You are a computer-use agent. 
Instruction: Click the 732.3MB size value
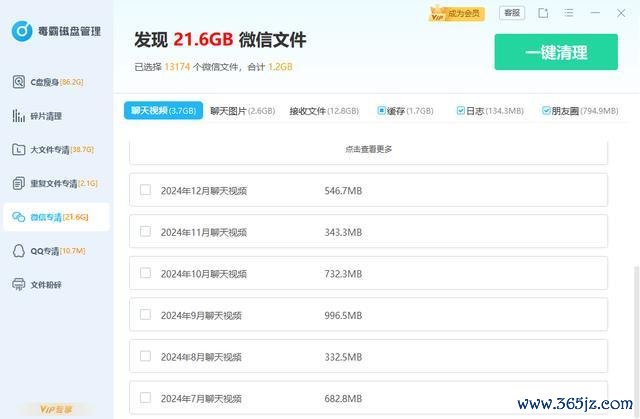tap(343, 274)
